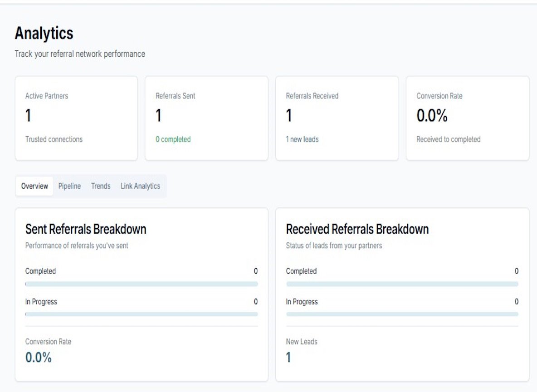Click the In Progress bar under Received Referrals
The height and width of the screenshot is (392, 537).
click(402, 314)
